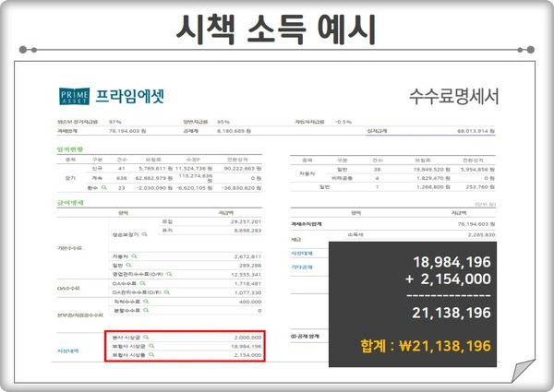The image size is (554, 392).
Task: Select the 90,222,663 원 converted performance cell
Action: coord(242,169)
